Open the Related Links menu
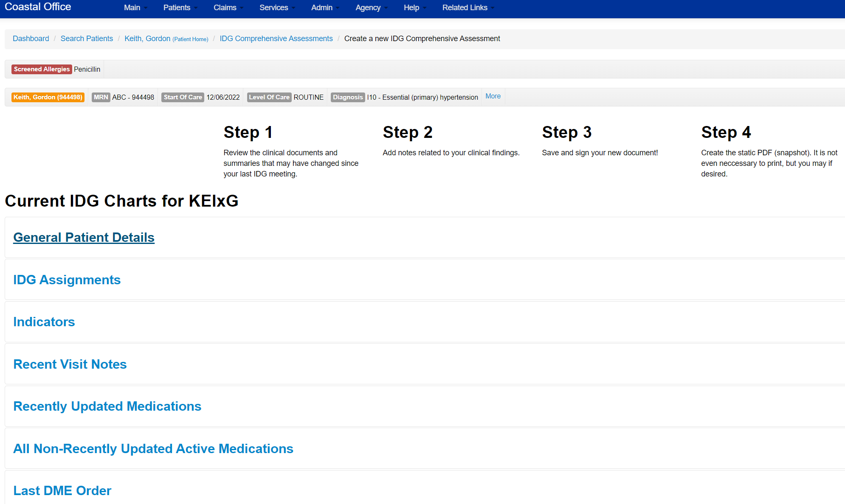Viewport: 845px width, 504px height. click(468, 8)
